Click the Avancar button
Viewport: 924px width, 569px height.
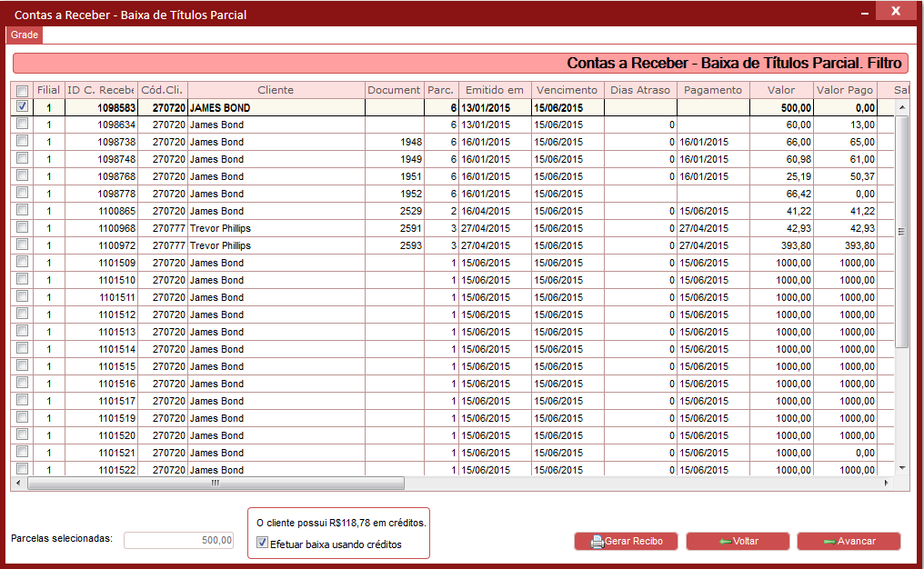coord(849,542)
